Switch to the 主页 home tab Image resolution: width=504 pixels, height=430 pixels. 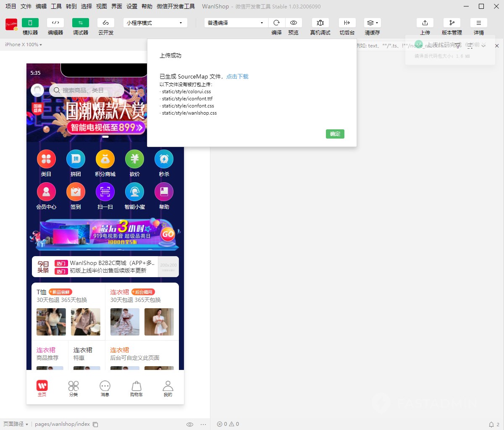(x=42, y=388)
